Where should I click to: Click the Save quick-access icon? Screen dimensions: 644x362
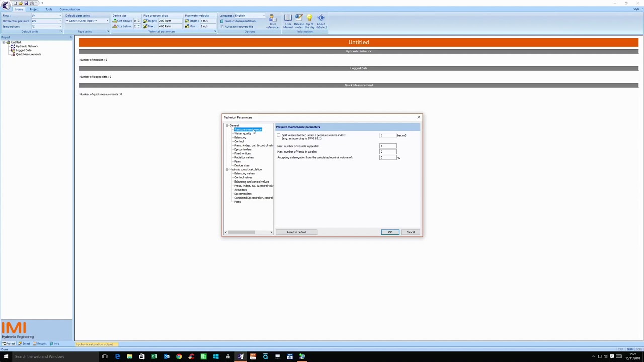(26, 3)
